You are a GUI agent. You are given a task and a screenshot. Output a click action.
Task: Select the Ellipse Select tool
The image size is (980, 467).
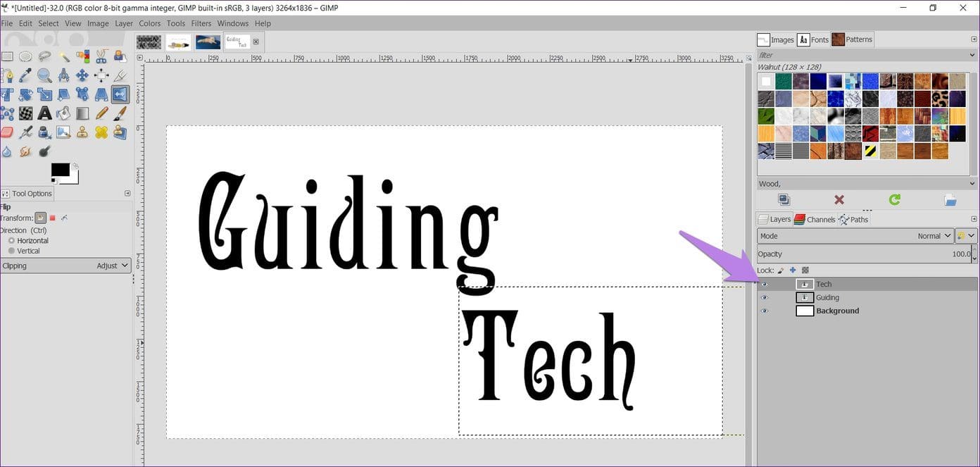(x=25, y=56)
